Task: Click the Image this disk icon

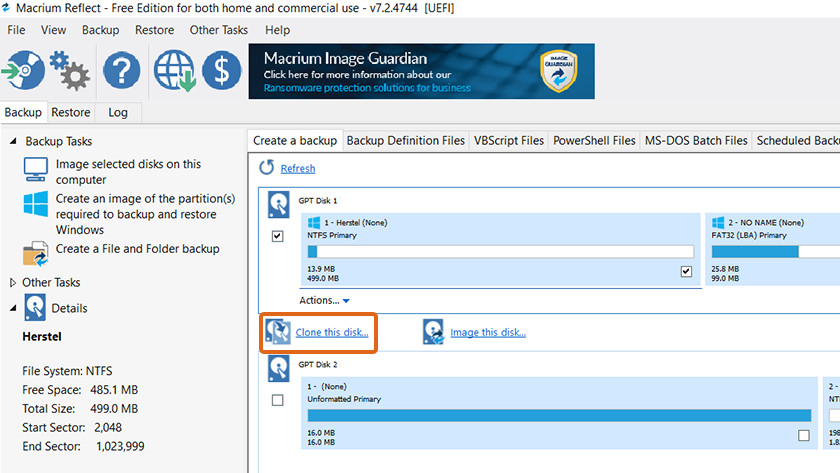Action: [433, 332]
